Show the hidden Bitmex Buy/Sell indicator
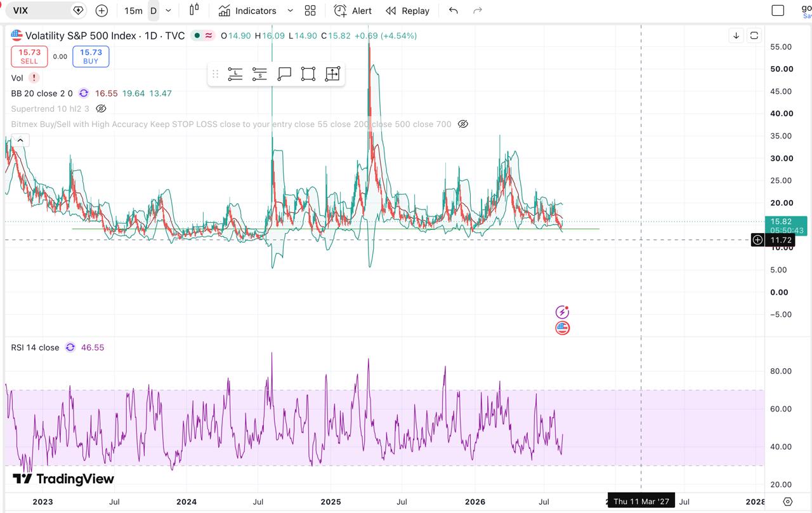This screenshot has height=513, width=812. coord(463,124)
